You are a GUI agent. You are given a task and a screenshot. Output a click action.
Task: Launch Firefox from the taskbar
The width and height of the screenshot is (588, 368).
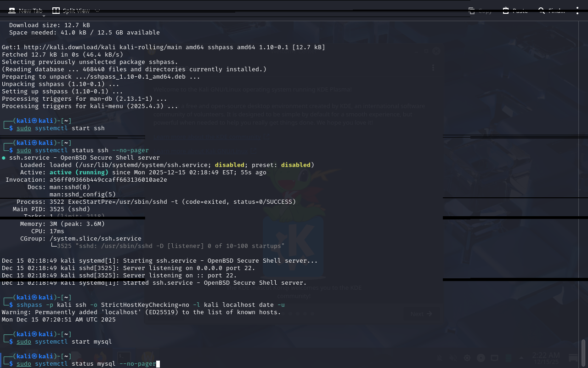point(100,357)
